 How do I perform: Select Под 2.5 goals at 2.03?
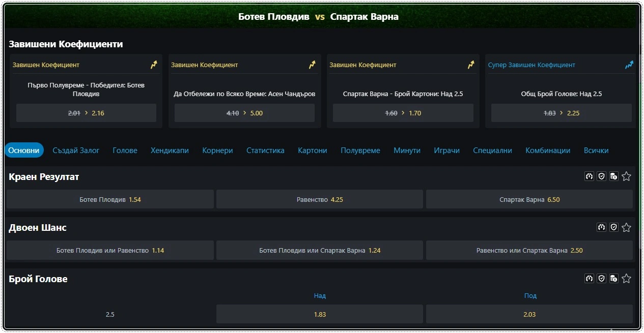coord(529,314)
